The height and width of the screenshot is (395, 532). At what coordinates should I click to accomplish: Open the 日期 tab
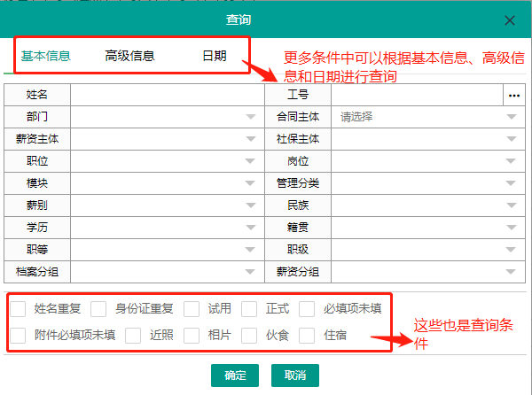[x=214, y=56]
